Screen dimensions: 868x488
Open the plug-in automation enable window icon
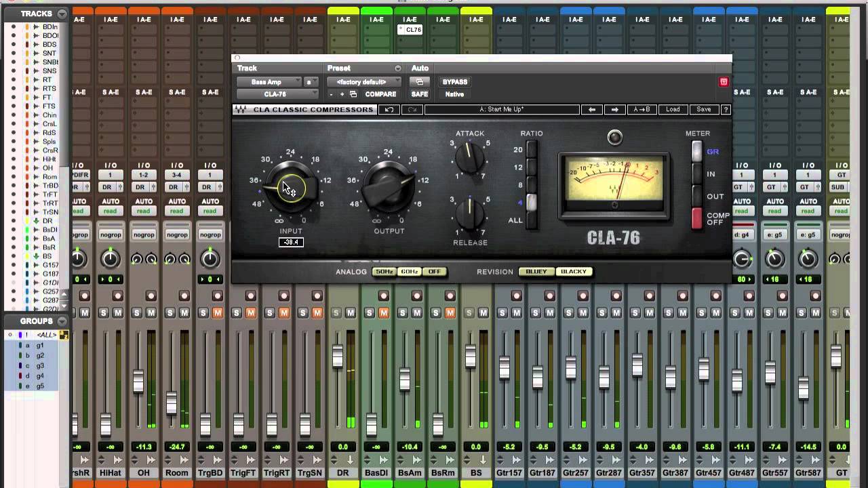[420, 82]
